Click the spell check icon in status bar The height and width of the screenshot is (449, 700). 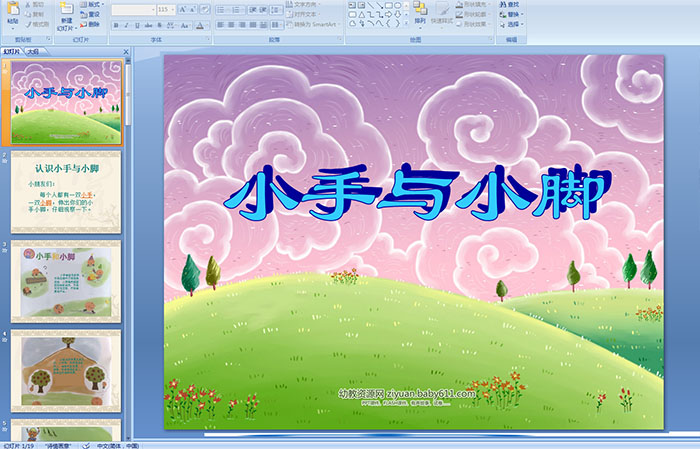pyautogui.click(x=88, y=445)
